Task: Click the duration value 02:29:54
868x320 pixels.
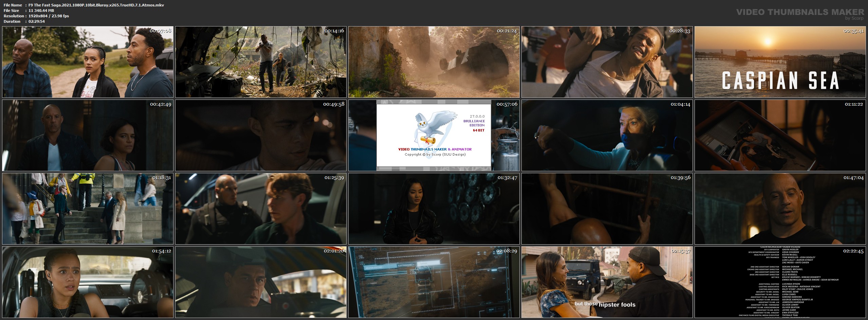Action: pyautogui.click(x=37, y=21)
